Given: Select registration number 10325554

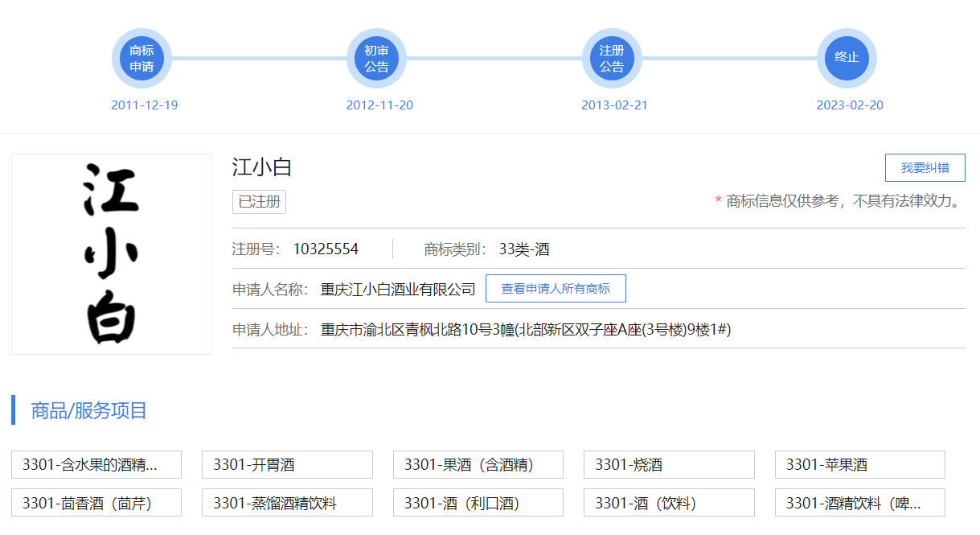Looking at the screenshot, I should [326, 249].
